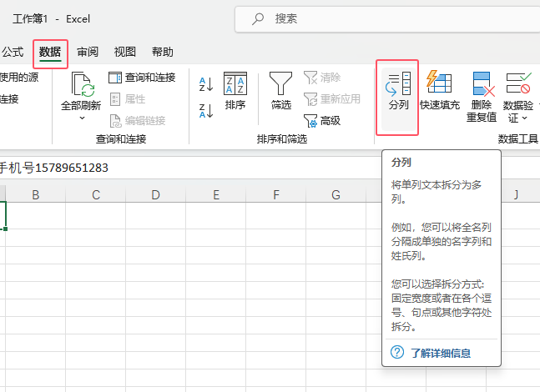Sort ascending with the A-Z icon
This screenshot has height=392, width=540.
(x=206, y=84)
